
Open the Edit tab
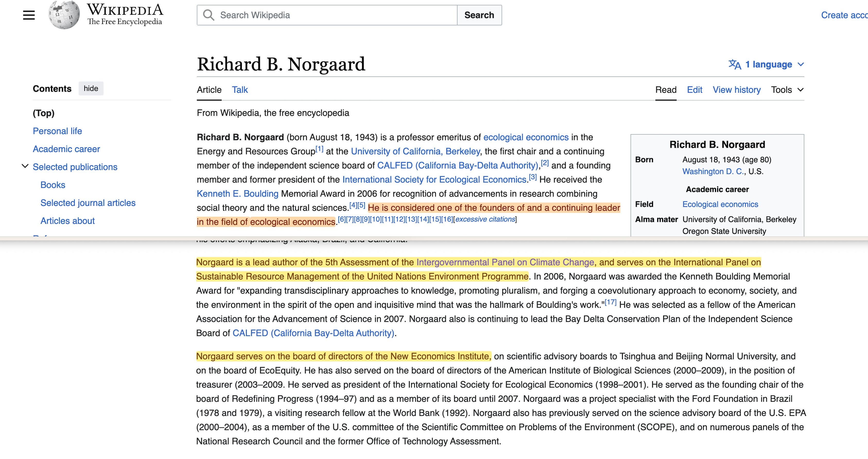695,90
